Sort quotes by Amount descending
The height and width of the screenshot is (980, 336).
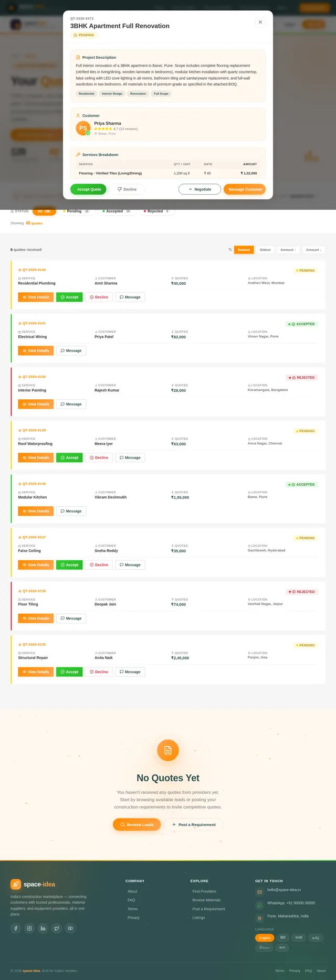pyautogui.click(x=313, y=250)
